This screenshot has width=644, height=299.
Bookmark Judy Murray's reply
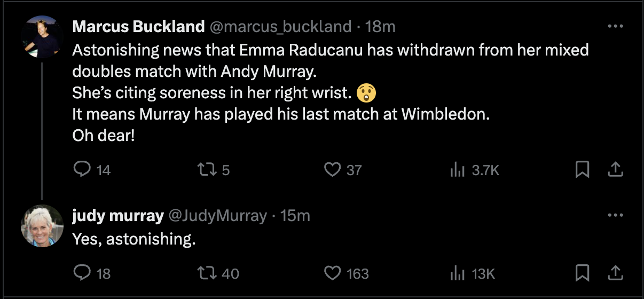coord(582,273)
